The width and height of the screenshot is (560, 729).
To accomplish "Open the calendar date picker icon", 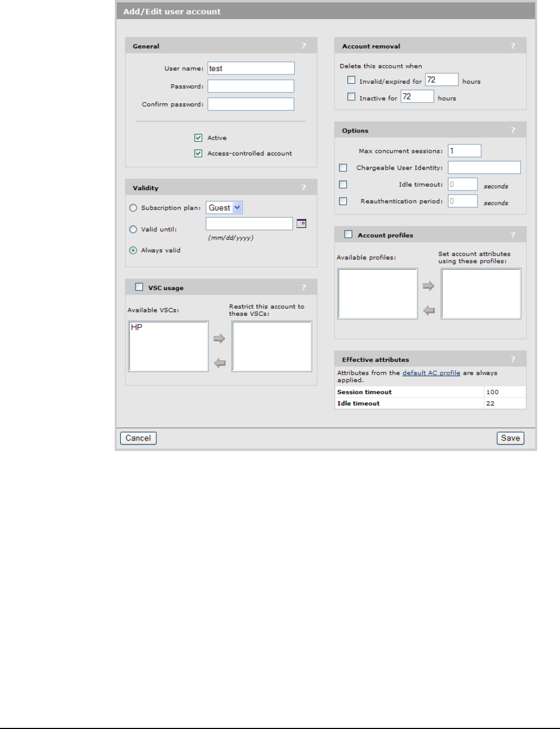I will (x=301, y=223).
